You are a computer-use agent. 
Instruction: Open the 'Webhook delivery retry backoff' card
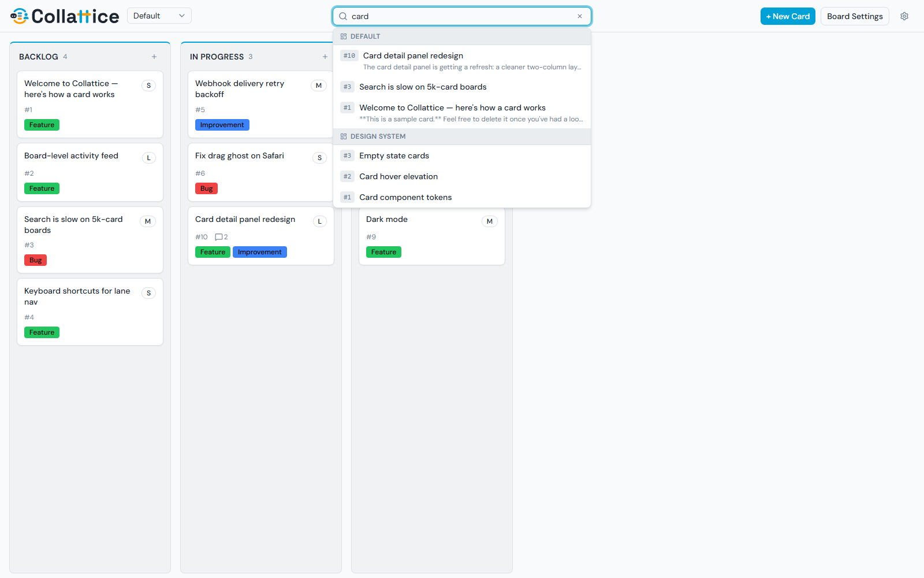click(261, 104)
